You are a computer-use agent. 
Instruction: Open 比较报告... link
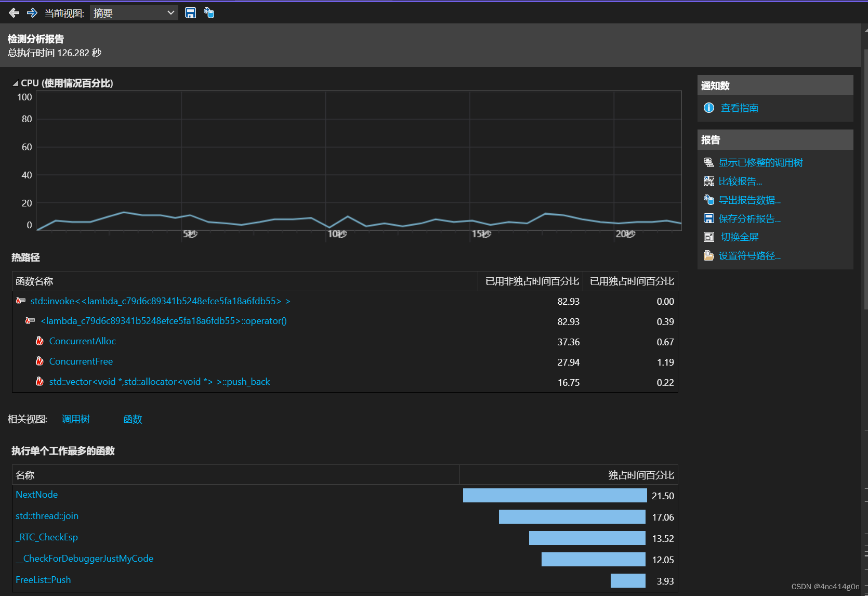(740, 182)
